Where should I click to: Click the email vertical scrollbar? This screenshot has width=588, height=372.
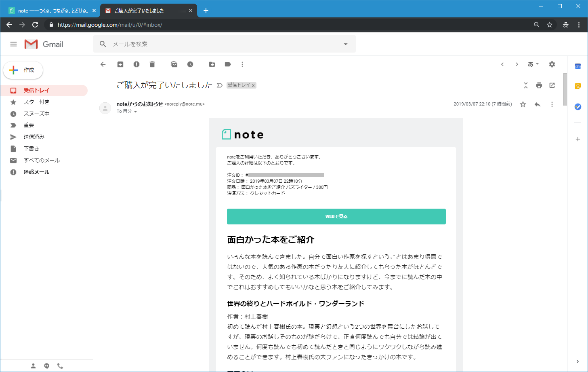(x=565, y=89)
